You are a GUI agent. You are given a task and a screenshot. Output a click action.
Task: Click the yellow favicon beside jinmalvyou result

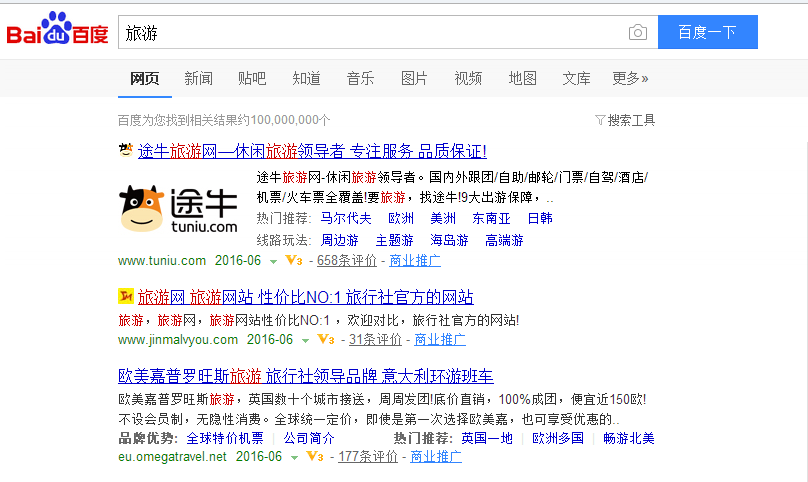125,297
